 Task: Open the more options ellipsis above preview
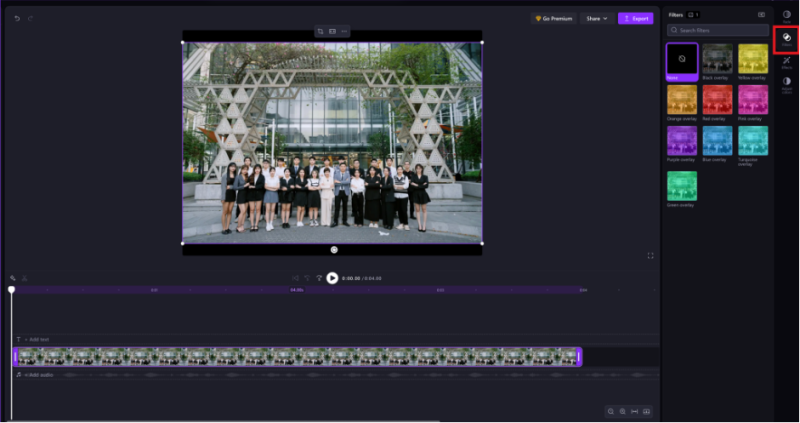[344, 32]
